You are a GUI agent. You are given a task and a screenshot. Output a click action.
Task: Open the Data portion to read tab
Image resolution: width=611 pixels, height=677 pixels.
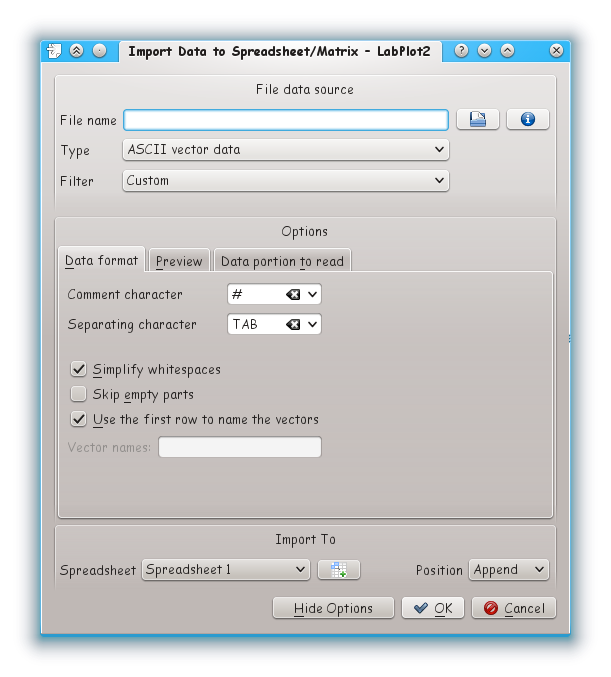(x=282, y=261)
